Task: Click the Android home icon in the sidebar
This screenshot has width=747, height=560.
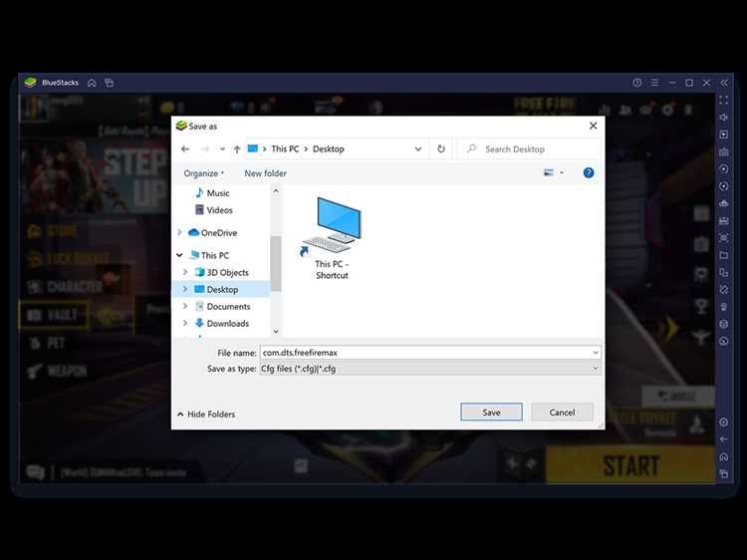Action: click(x=724, y=456)
